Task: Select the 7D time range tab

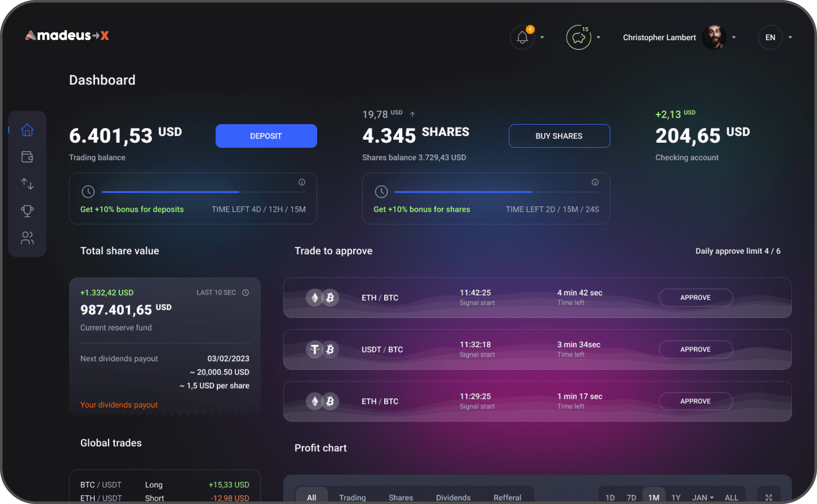Action: (631, 497)
